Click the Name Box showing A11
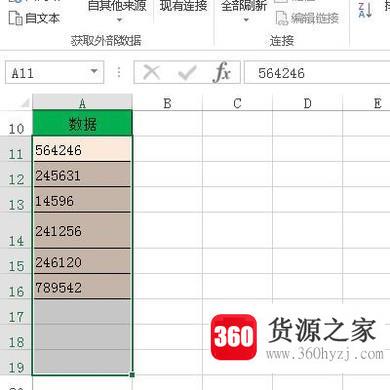390x390 pixels. tap(54, 72)
